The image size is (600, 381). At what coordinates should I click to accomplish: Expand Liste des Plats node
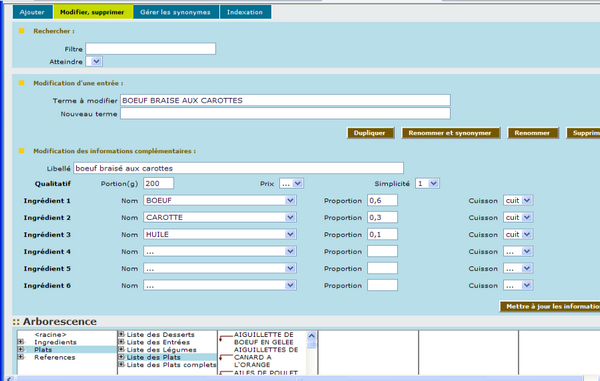[121, 357]
